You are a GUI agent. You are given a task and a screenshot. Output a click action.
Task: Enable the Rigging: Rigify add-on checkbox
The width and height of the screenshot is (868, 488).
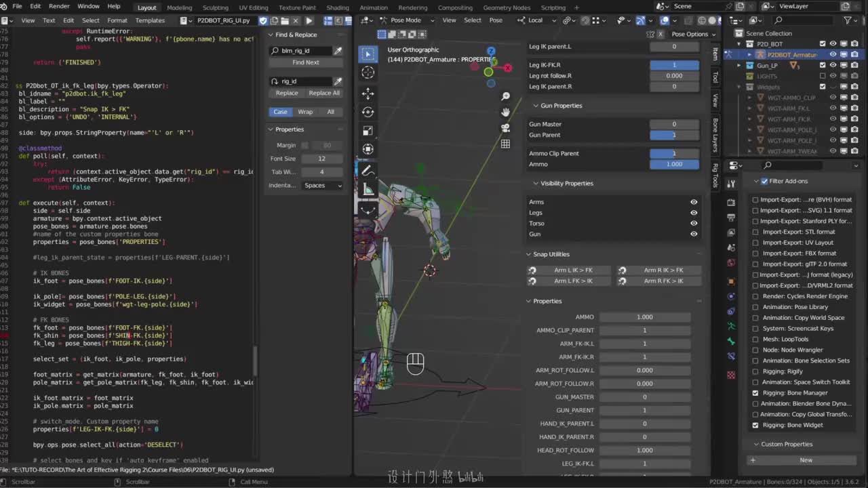point(755,371)
